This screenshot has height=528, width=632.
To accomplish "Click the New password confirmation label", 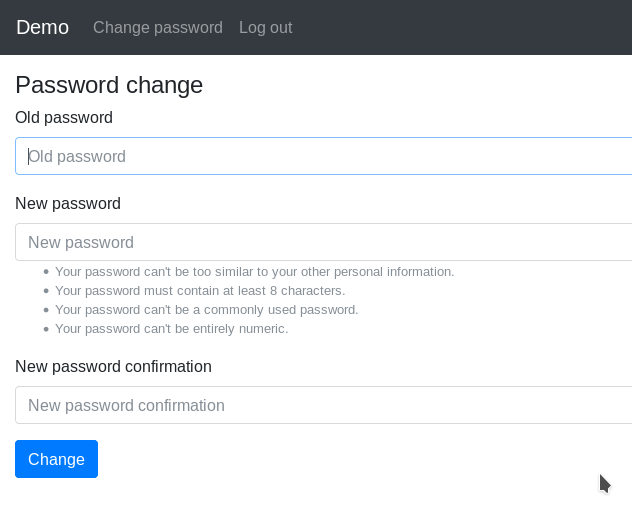I will (113, 366).
